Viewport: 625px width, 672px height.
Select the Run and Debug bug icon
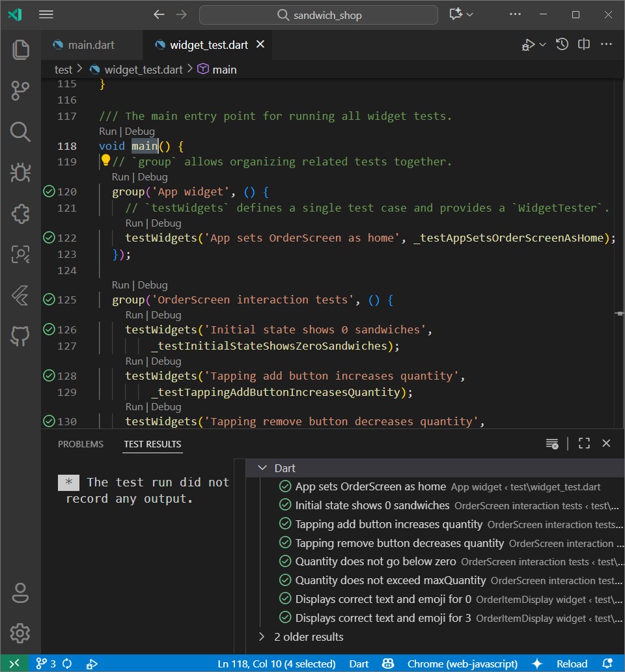click(20, 173)
